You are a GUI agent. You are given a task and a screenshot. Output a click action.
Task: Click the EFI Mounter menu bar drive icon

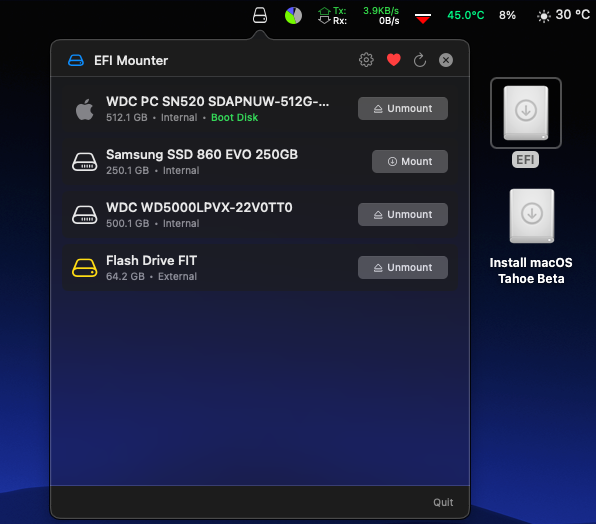pos(260,15)
